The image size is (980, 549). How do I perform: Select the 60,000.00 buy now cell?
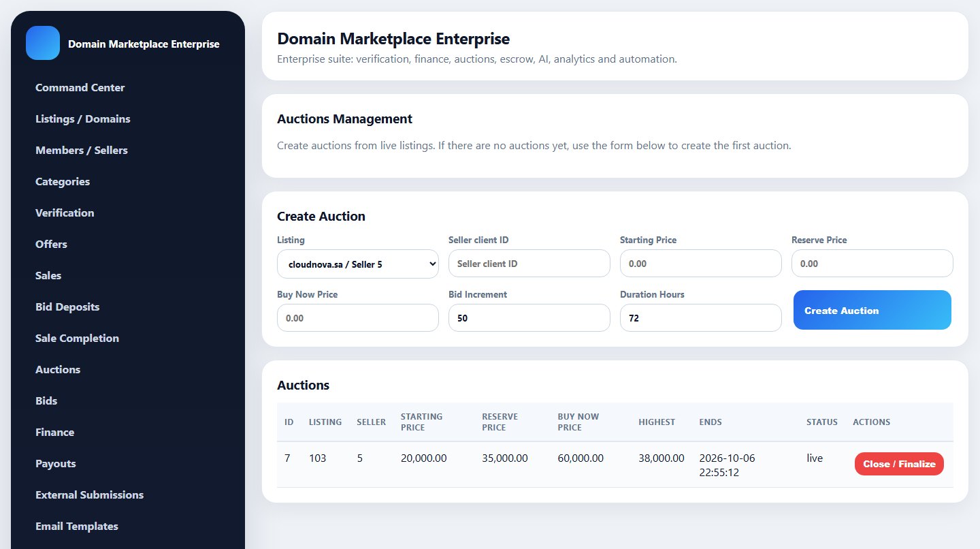(x=581, y=458)
